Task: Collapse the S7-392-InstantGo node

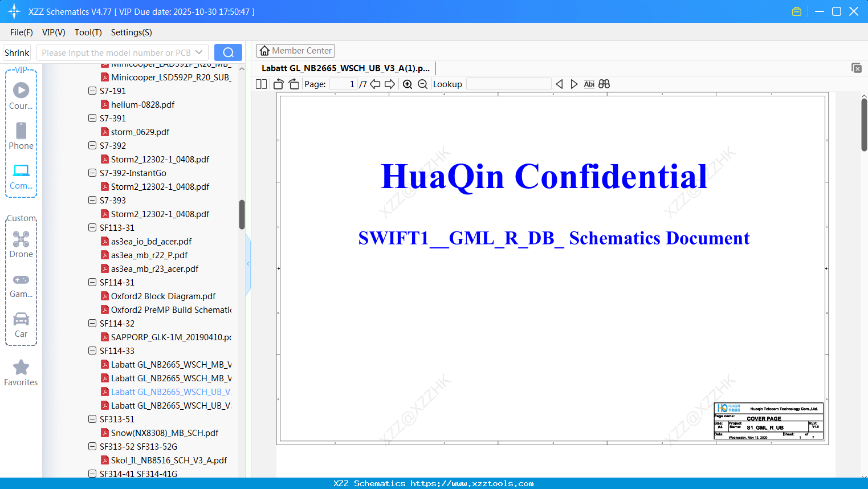Action: tap(92, 173)
